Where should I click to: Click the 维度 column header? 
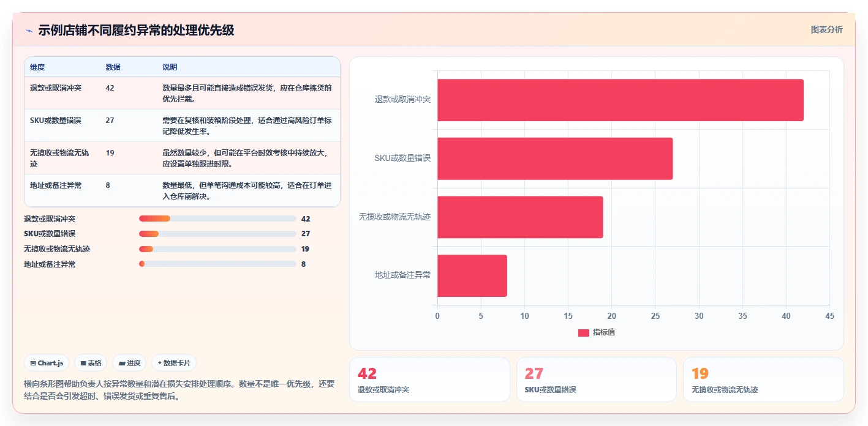click(37, 67)
